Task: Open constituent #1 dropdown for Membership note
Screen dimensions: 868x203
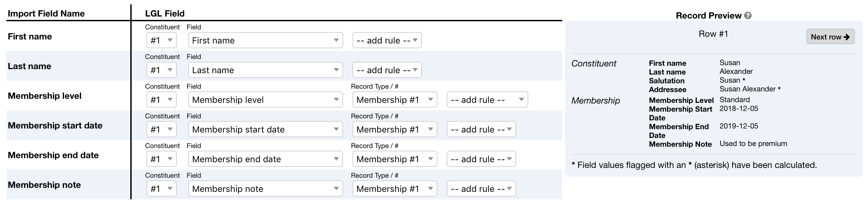Action: click(x=161, y=189)
